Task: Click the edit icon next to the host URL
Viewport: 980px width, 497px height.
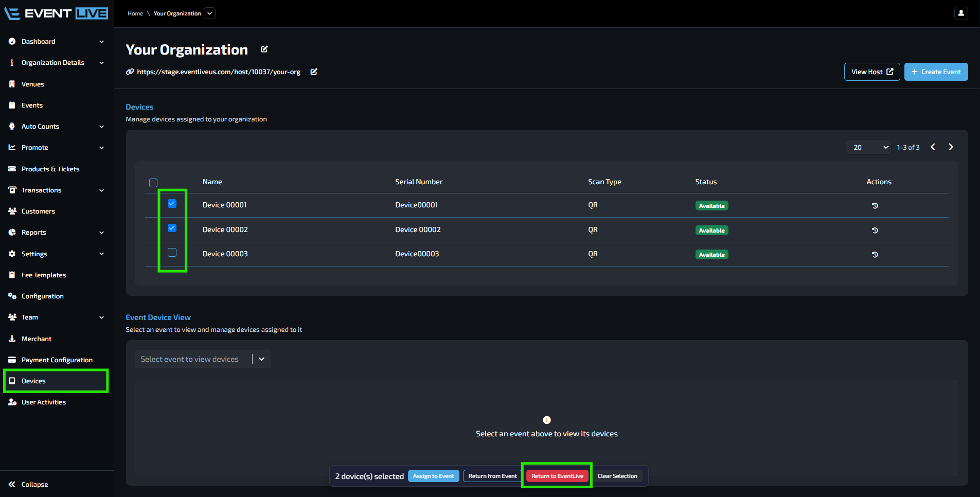Action: pyautogui.click(x=314, y=72)
